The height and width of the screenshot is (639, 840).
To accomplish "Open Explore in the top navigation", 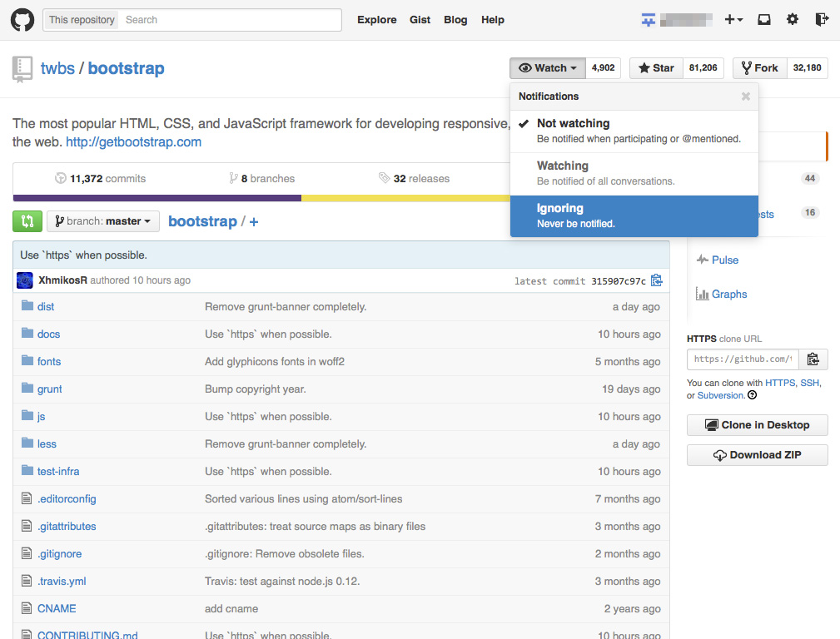I will [376, 20].
